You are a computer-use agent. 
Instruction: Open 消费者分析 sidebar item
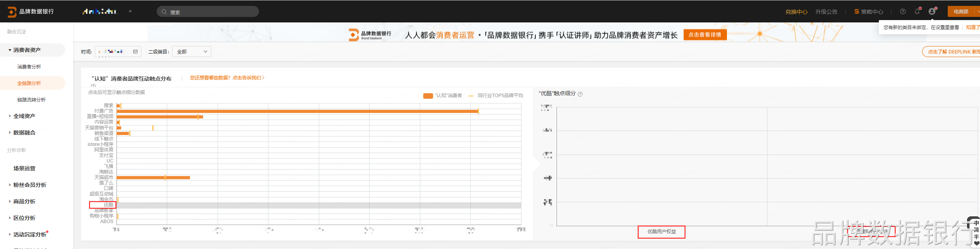pyautogui.click(x=29, y=66)
